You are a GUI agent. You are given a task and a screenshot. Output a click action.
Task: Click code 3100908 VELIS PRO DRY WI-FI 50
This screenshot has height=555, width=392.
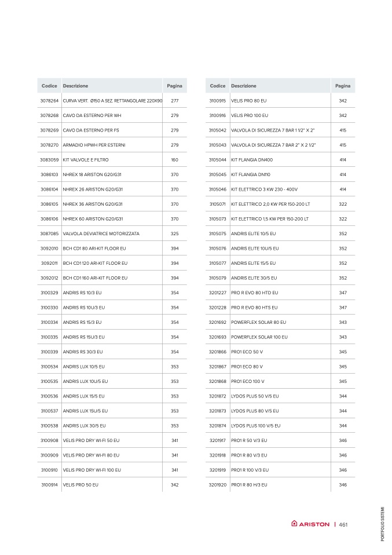[x=49, y=440]
